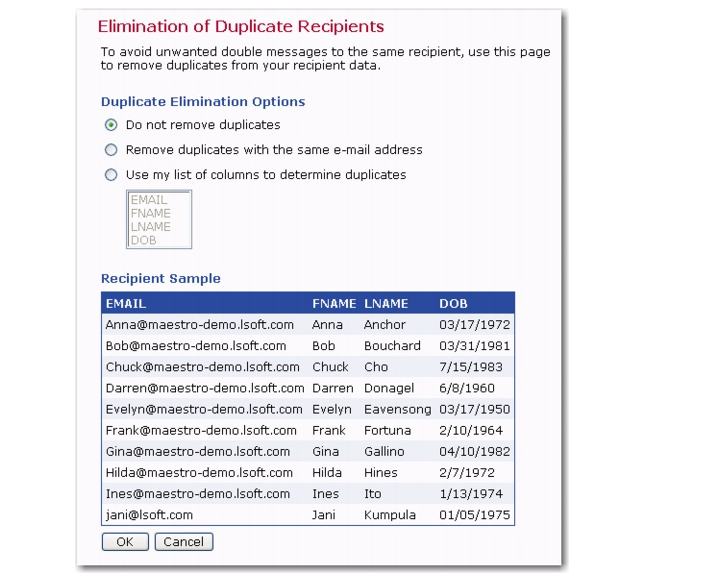The width and height of the screenshot is (703, 587).
Task: Click the FNAME table column header
Action: click(x=334, y=304)
